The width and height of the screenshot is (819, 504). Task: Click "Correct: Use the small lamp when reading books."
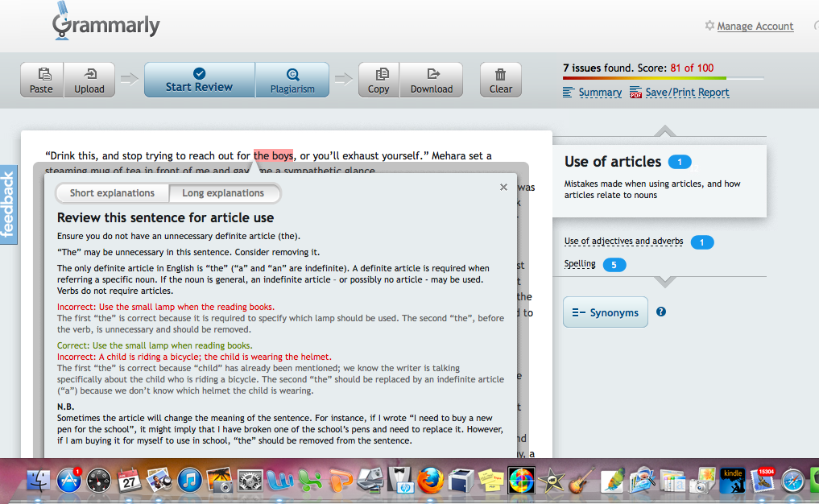(x=155, y=345)
